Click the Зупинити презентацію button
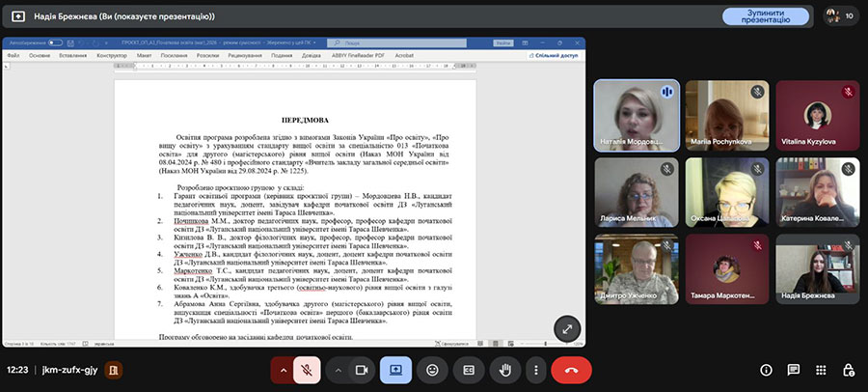Image resolution: width=868 pixels, height=392 pixels. tap(764, 16)
